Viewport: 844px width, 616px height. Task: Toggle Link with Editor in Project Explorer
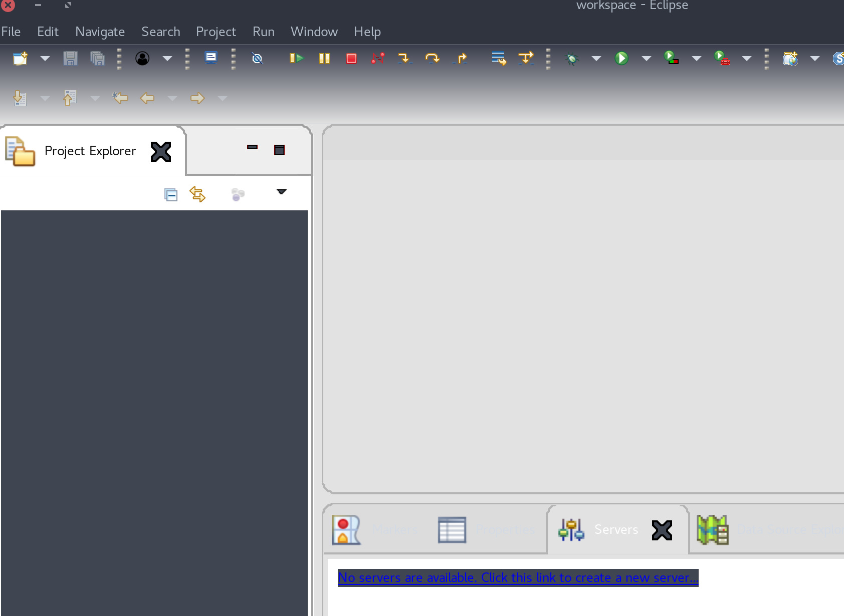(x=197, y=194)
